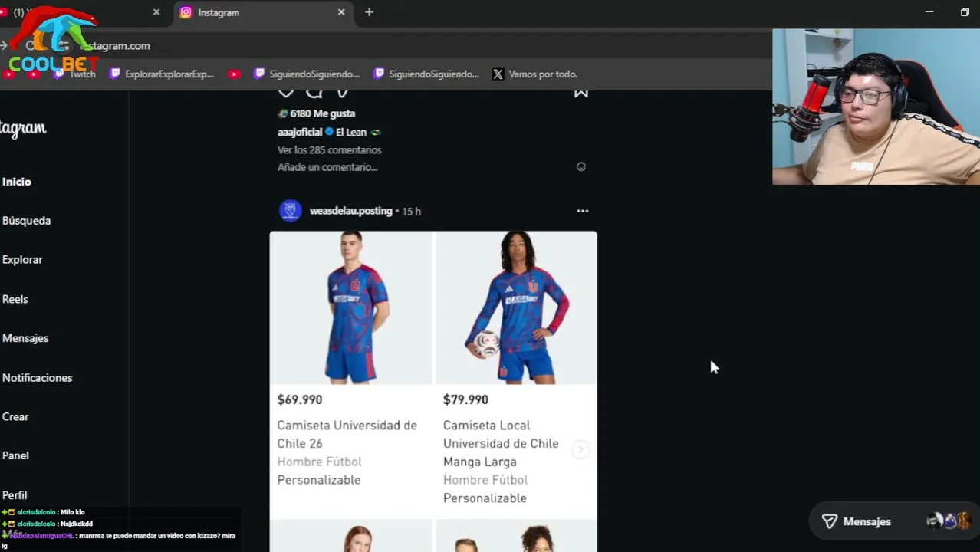Open the YouTube bookmark before SiguiendoSiguiendo
Screen dimensions: 980x552
pos(235,74)
